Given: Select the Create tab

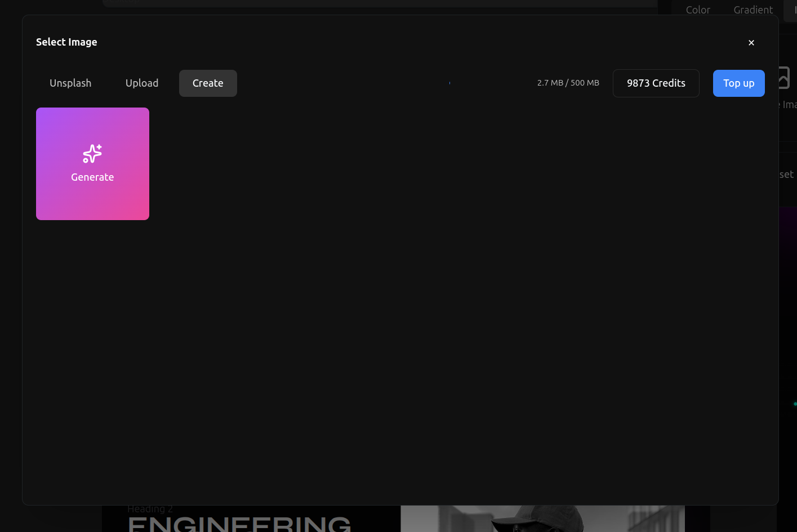Looking at the screenshot, I should pyautogui.click(x=208, y=83).
